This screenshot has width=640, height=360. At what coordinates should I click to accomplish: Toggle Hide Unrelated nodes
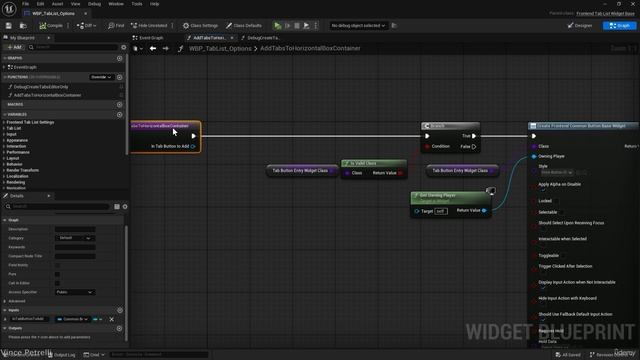pos(149,26)
